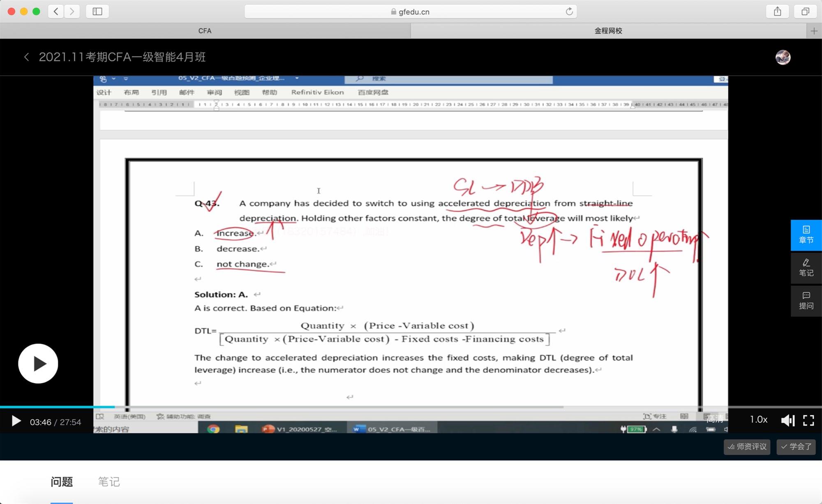Open the user profile avatar
The width and height of the screenshot is (822, 504).
(783, 57)
